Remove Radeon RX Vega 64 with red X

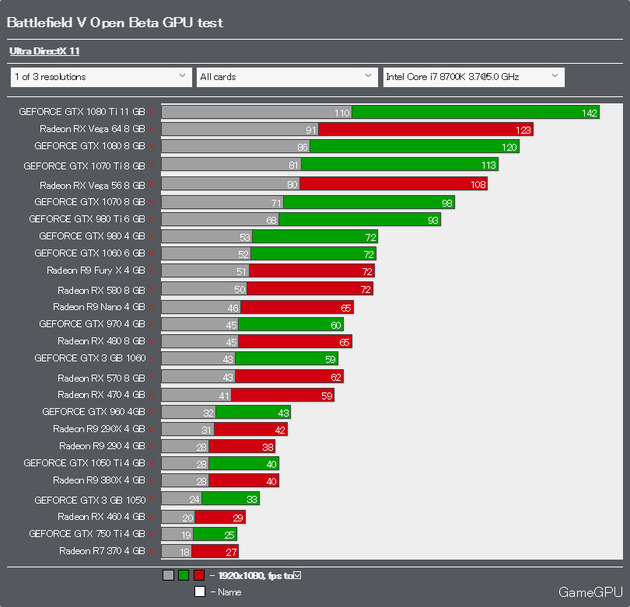[x=151, y=129]
